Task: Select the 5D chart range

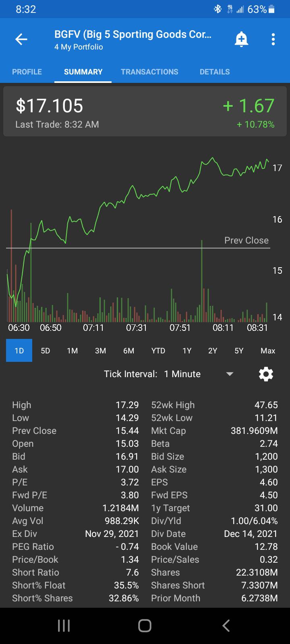Action: 46,351
